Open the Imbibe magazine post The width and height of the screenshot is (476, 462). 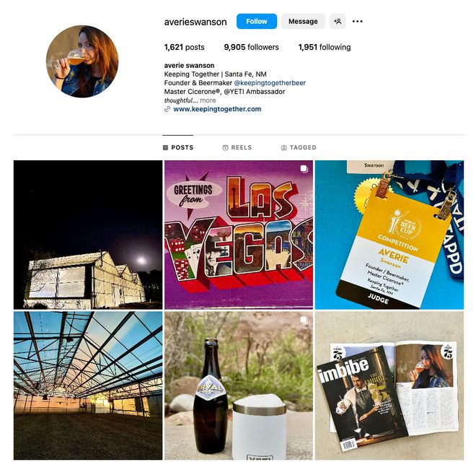[x=389, y=385]
